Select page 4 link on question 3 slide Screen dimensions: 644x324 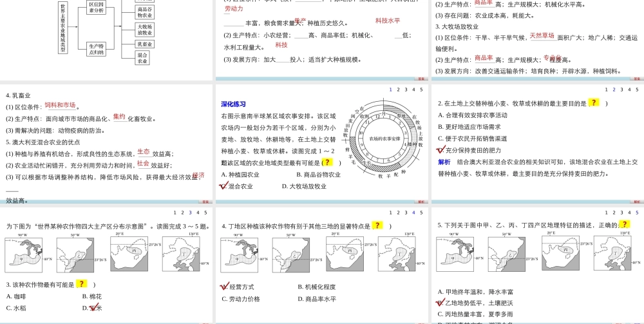coord(198,213)
